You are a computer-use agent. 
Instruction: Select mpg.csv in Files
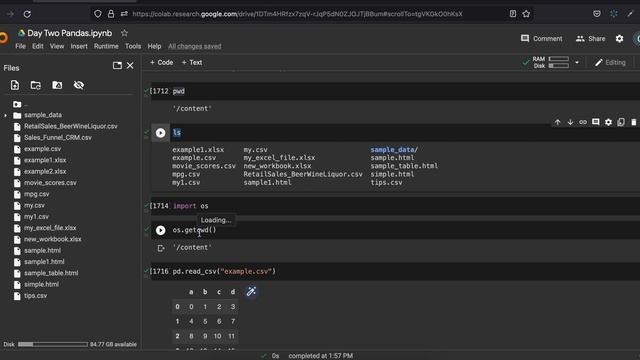36,194
